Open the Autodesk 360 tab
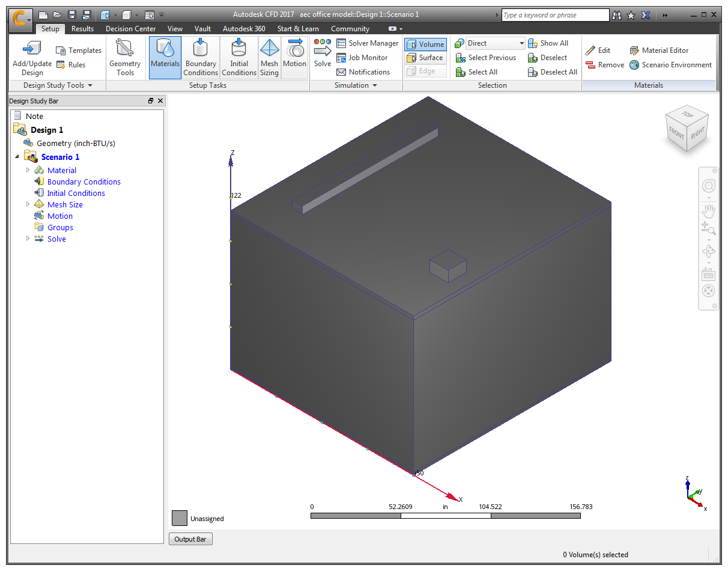The image size is (728, 571). pos(244,29)
